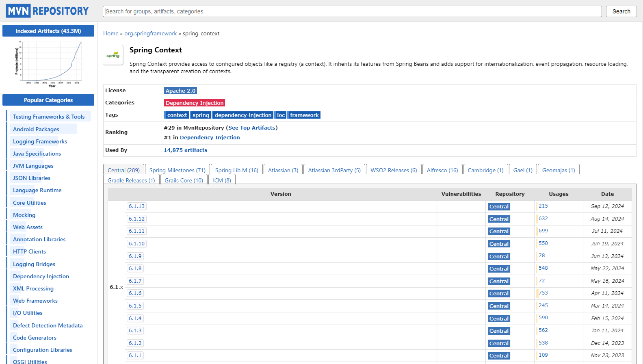Switch to the Gael (1) tab
This screenshot has width=643, height=364.
pos(523,170)
